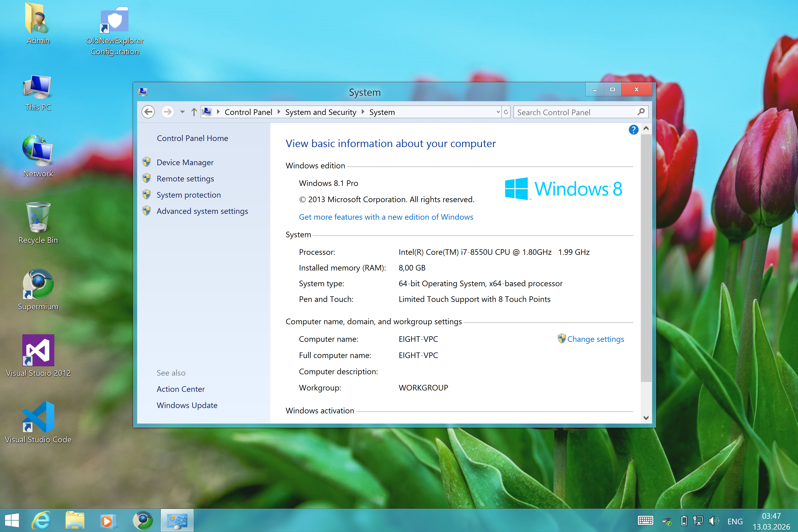
Task: Click the search magnifier icon
Action: [x=641, y=112]
